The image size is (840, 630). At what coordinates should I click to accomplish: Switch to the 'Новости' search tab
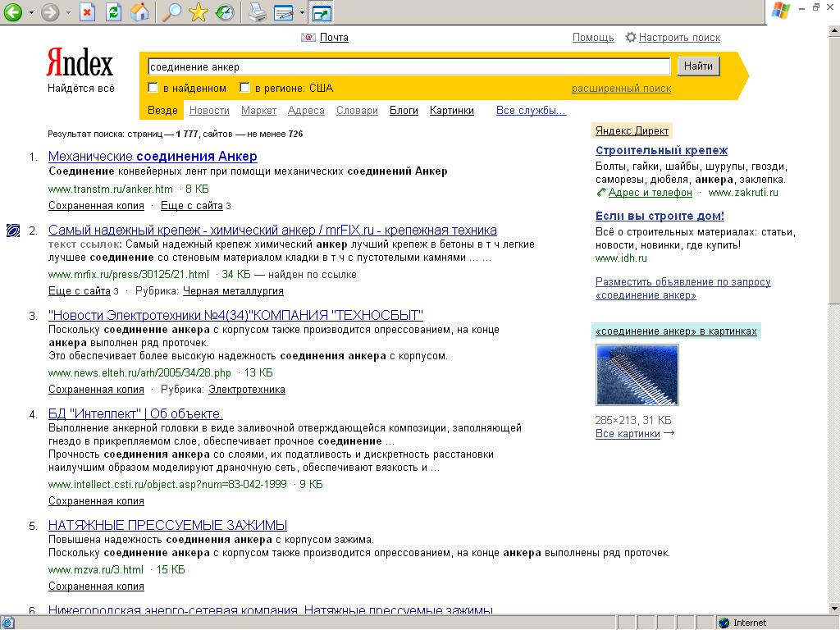pos(209,110)
